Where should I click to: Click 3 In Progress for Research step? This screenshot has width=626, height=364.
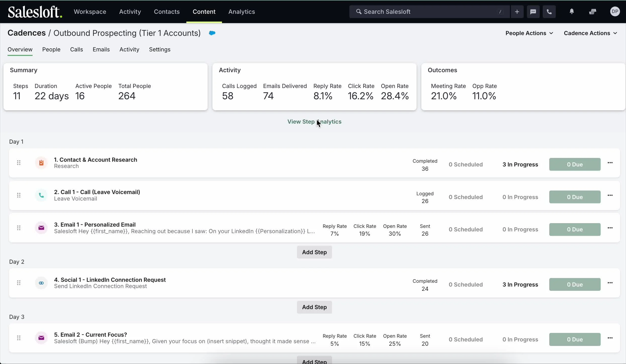(x=520, y=165)
